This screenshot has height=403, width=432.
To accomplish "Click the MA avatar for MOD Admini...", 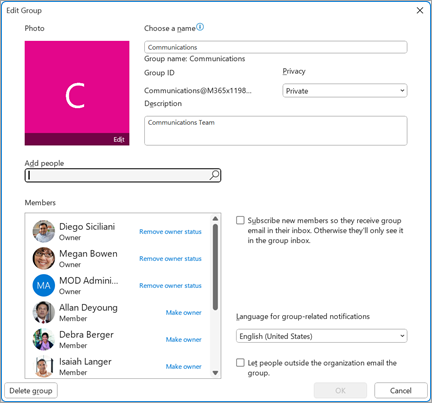I will (x=44, y=285).
